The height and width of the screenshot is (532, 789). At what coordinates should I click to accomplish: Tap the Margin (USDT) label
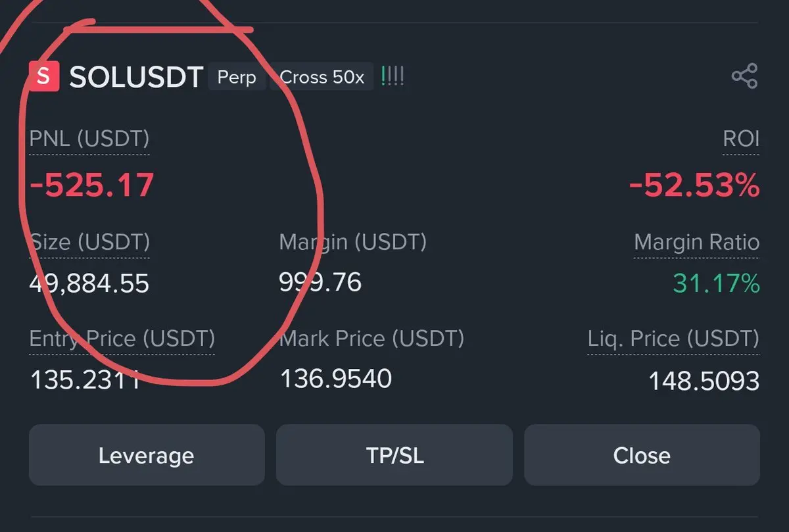coord(352,242)
